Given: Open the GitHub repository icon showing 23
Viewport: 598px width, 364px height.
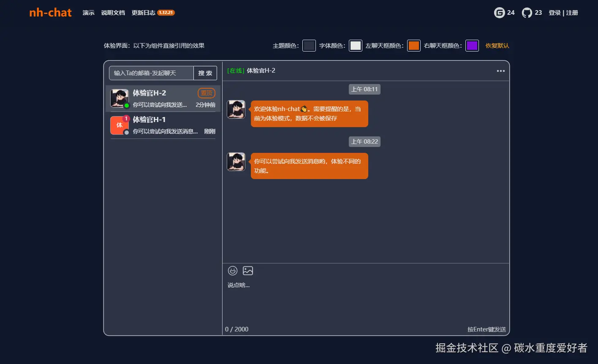Looking at the screenshot, I should point(526,12).
